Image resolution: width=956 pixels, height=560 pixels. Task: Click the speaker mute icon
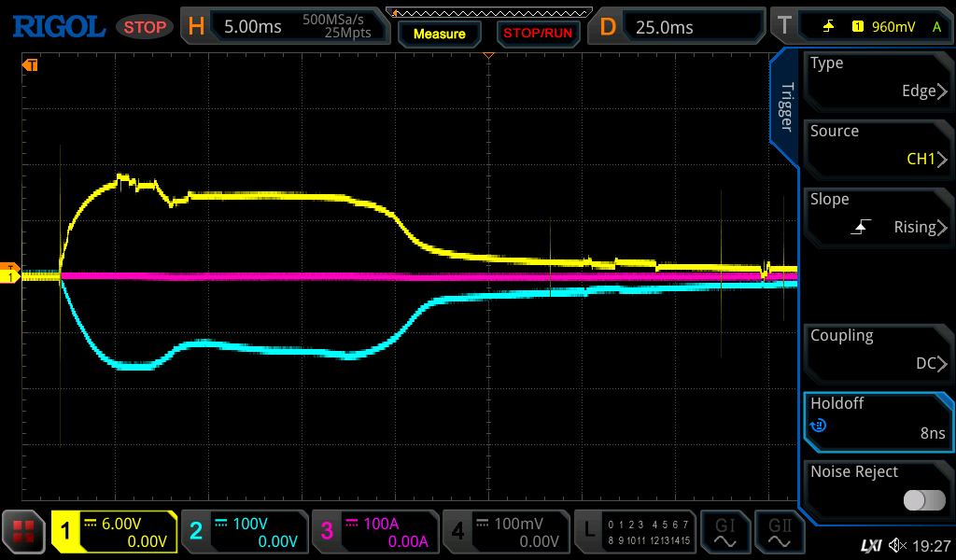[x=897, y=545]
